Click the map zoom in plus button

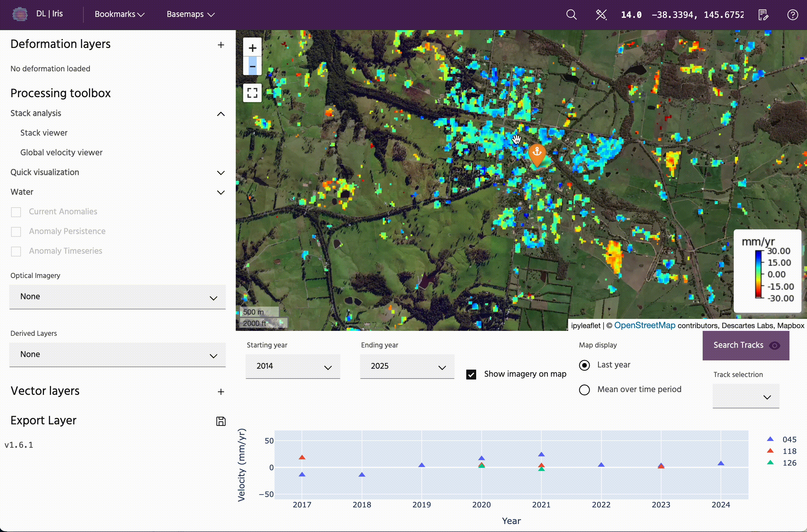(252, 48)
